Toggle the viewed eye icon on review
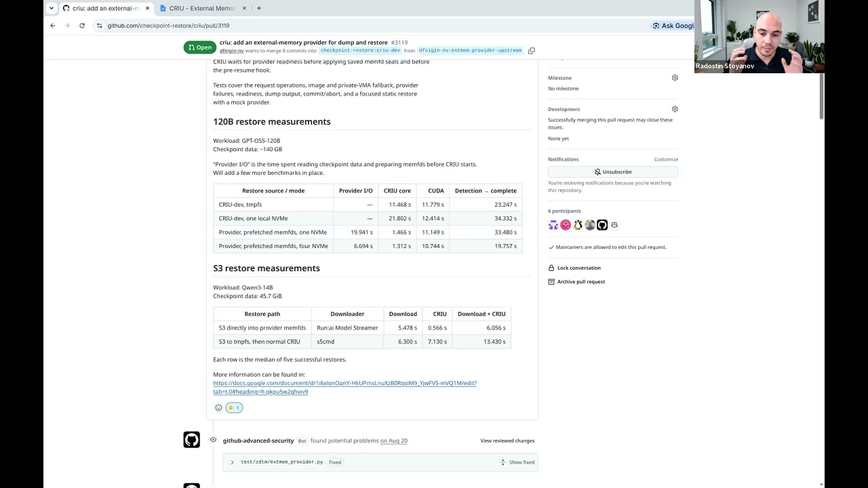 (213, 440)
